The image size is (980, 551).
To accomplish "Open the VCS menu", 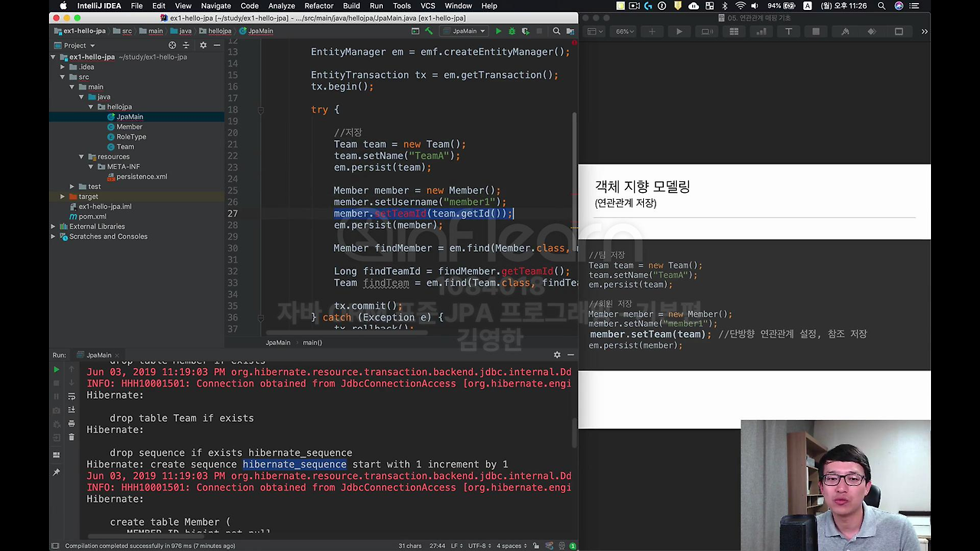I will tap(428, 5).
